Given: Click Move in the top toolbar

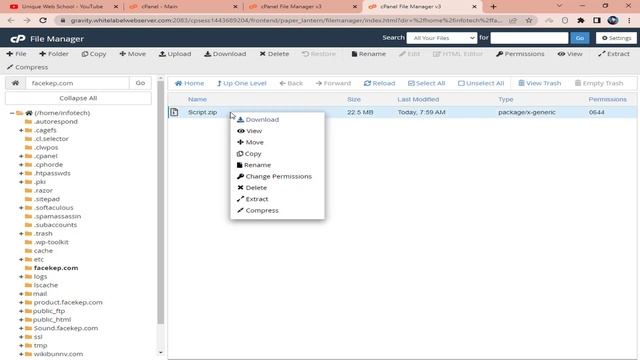Looking at the screenshot, I should 133,54.
